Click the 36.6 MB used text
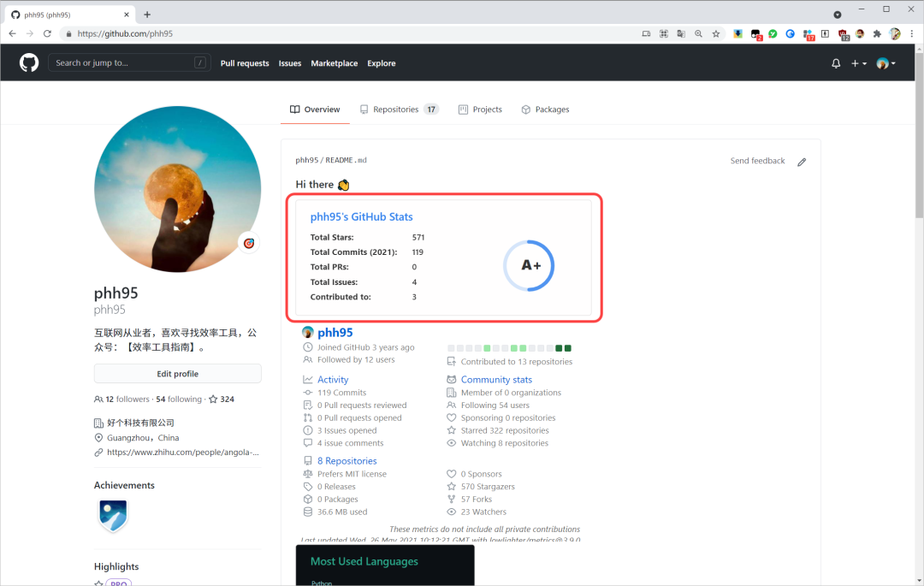 point(341,512)
